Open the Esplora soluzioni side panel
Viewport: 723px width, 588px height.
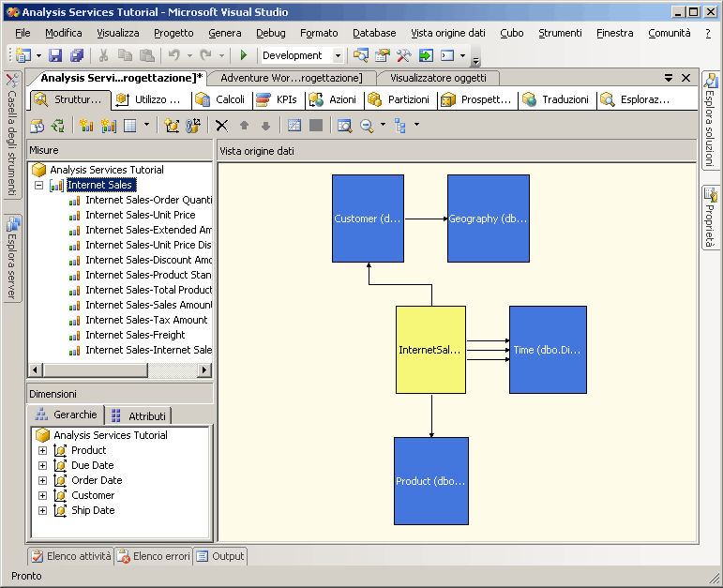pos(711,122)
